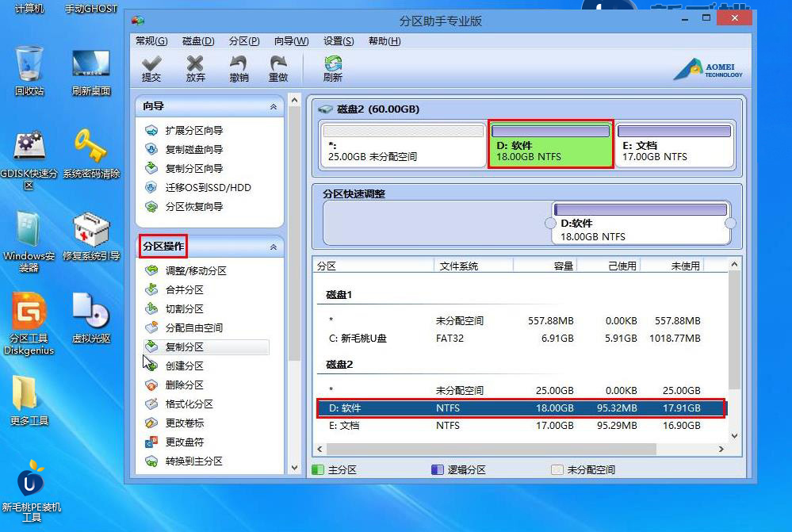The height and width of the screenshot is (532, 792).
Task: Click the AOMEI Technology logo
Action: coord(708,70)
